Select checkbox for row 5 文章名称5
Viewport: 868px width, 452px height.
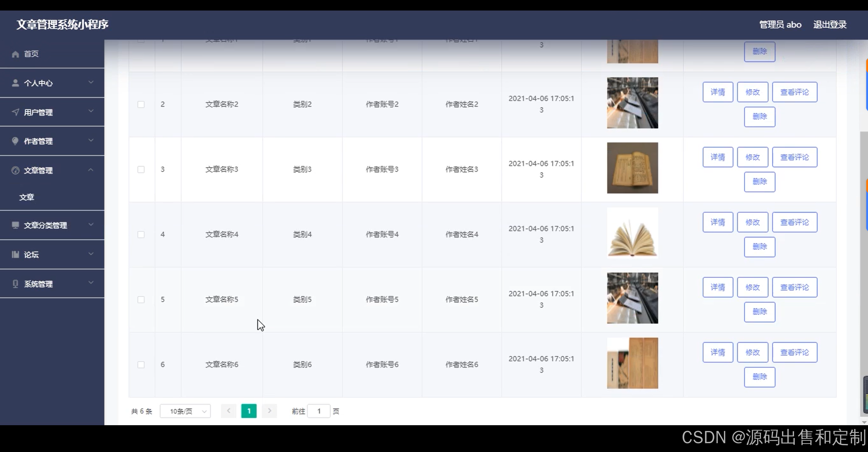141,300
